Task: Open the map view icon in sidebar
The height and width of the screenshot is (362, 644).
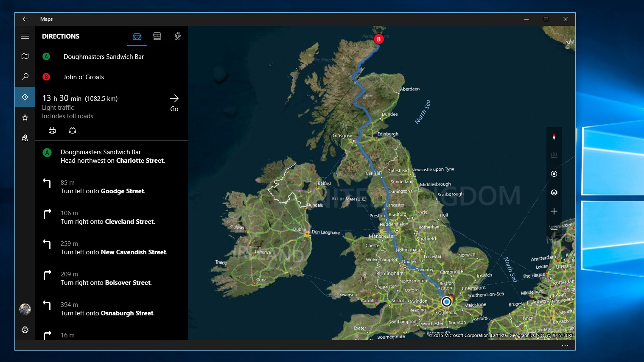Action: click(25, 56)
